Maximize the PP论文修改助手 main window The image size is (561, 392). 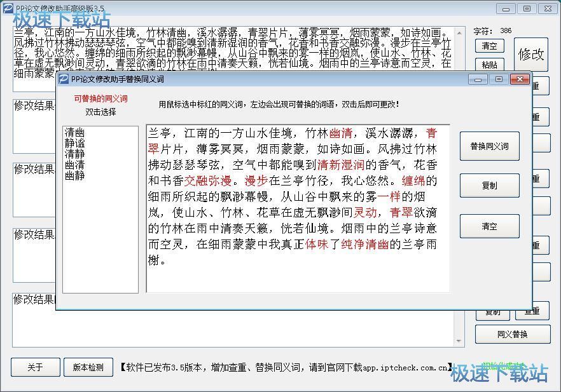click(527, 9)
